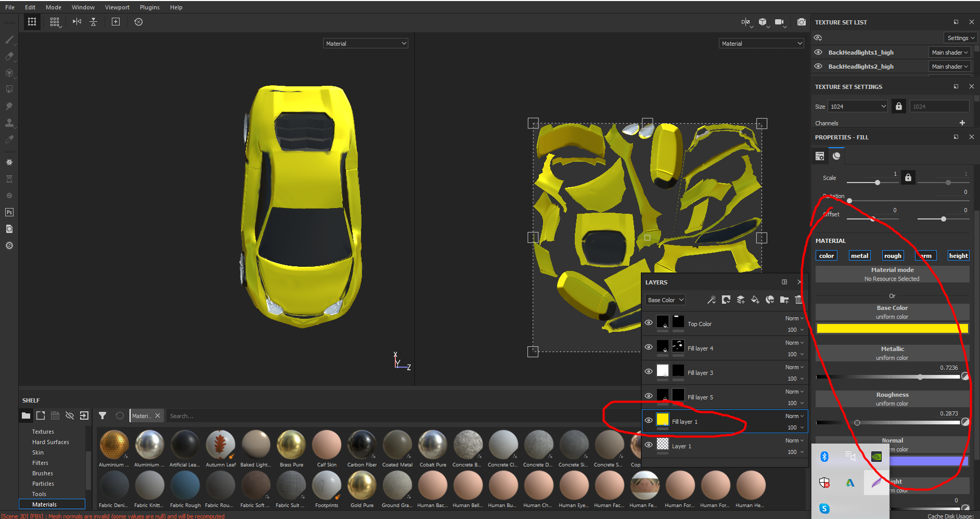Toggle the size lock in Texture Set Settings
980x519 pixels.
pyautogui.click(x=899, y=106)
